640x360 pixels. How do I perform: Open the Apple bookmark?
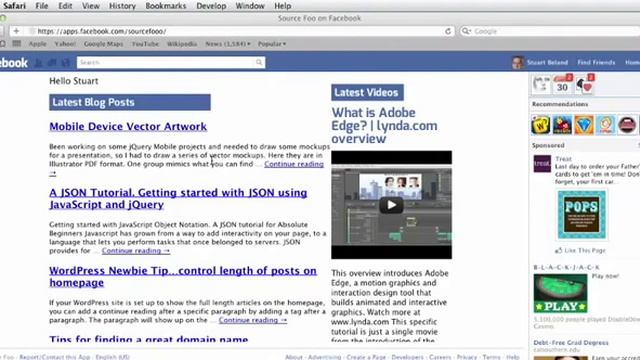(38, 44)
